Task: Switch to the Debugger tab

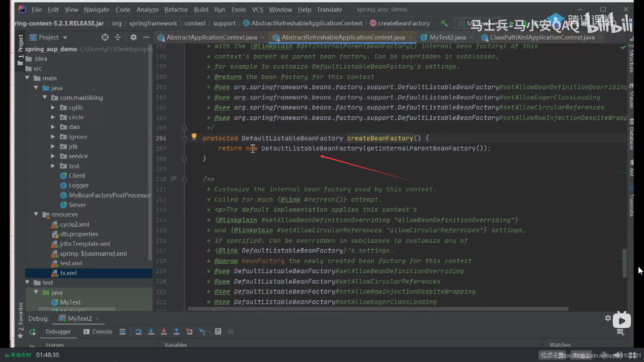Action: 58,331
